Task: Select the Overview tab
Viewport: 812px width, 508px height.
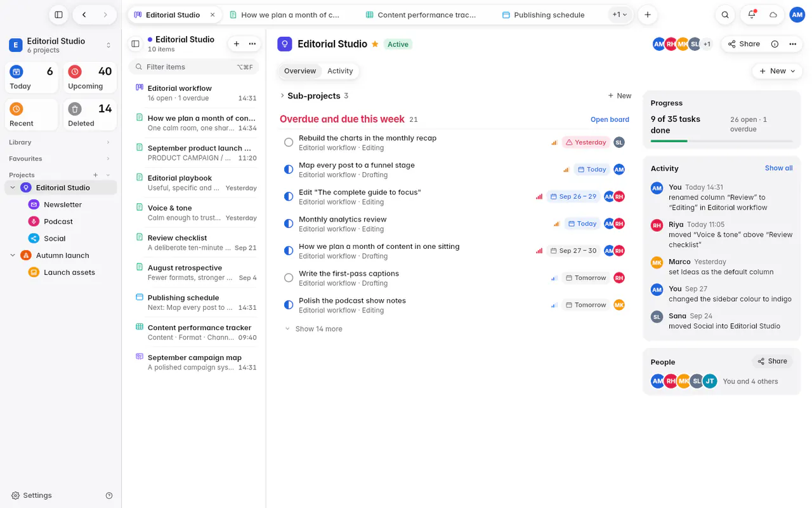Action: [300, 71]
